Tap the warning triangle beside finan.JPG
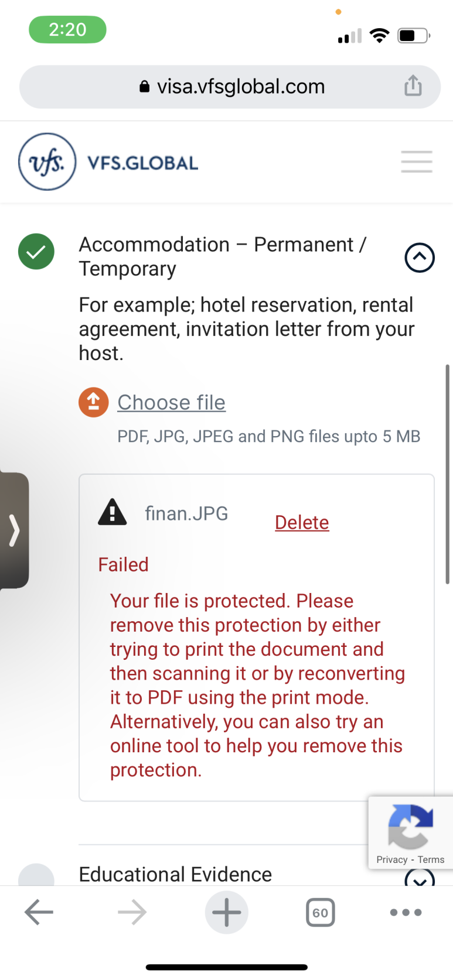Image resolution: width=453 pixels, height=980 pixels. [113, 512]
